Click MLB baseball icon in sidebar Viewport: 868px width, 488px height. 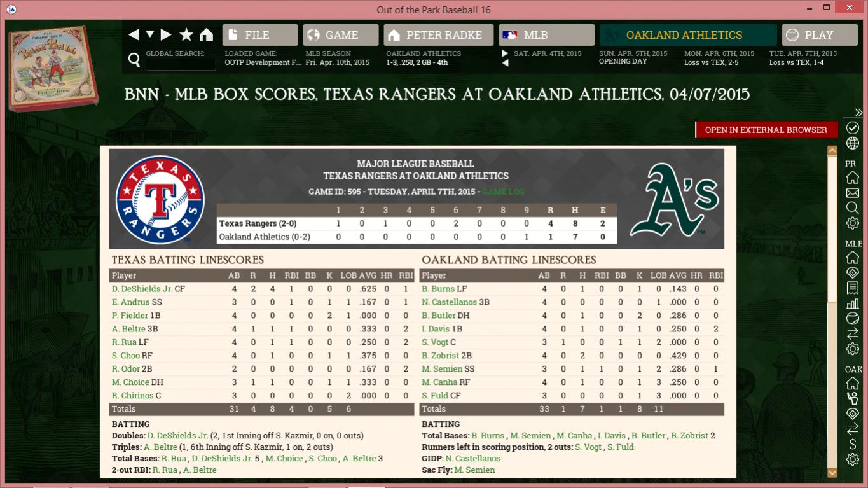pos(853,319)
